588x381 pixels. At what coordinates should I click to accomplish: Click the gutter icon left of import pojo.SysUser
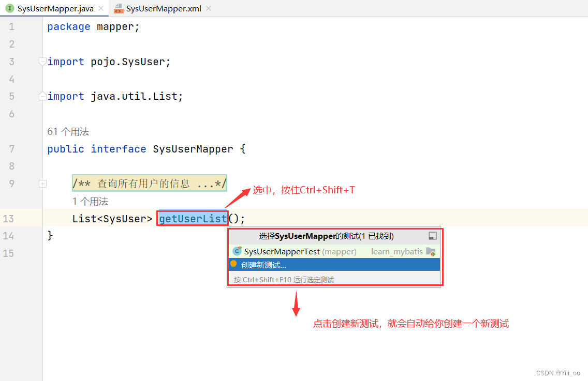[42, 62]
